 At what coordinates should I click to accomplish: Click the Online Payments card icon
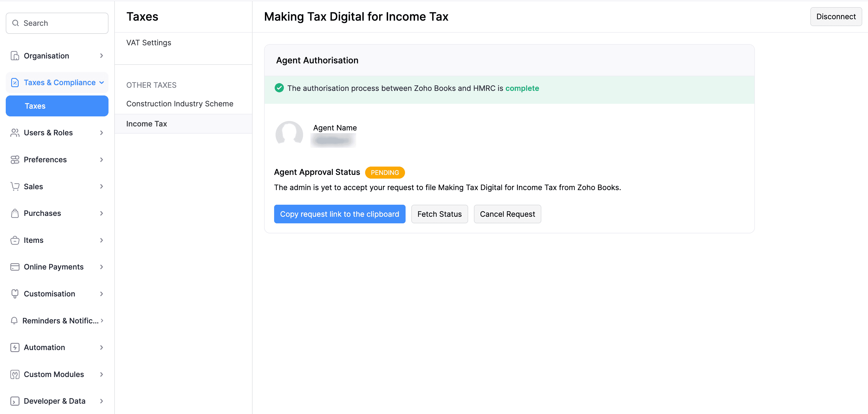pyautogui.click(x=15, y=267)
